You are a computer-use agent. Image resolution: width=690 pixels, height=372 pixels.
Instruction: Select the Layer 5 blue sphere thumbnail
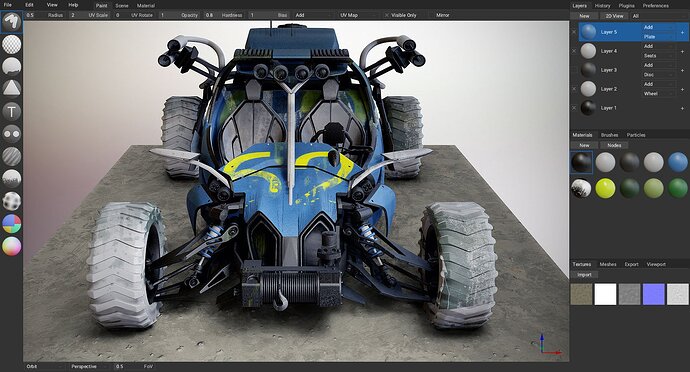(588, 32)
